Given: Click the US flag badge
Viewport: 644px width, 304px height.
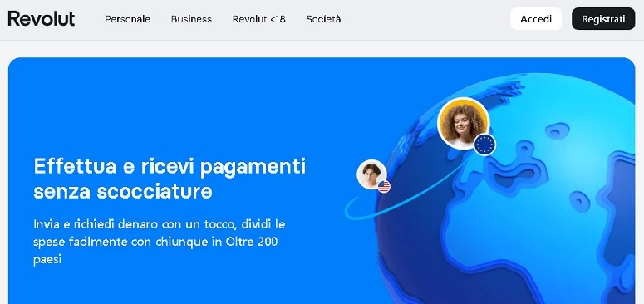Looking at the screenshot, I should [384, 187].
